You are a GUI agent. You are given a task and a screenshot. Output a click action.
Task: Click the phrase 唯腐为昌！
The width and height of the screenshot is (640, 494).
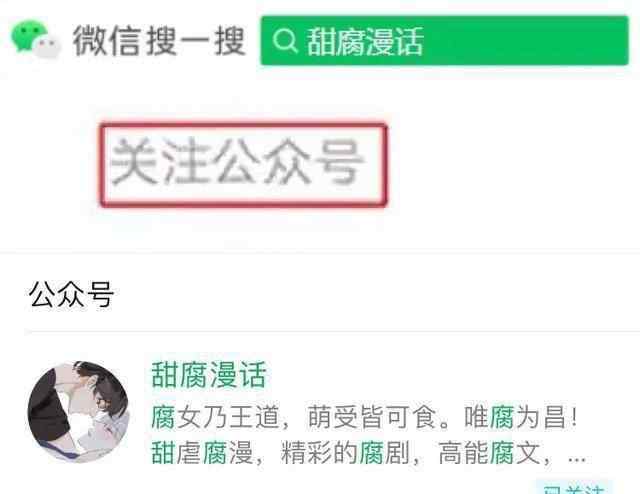click(x=521, y=417)
